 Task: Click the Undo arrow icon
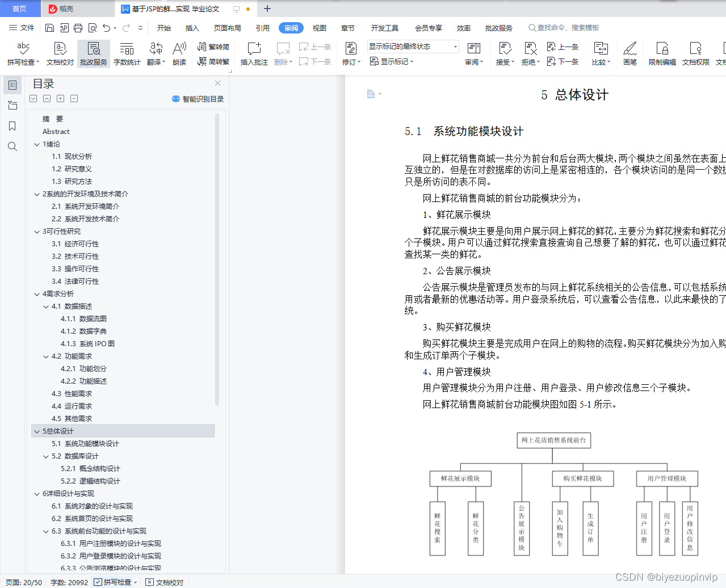click(106, 28)
